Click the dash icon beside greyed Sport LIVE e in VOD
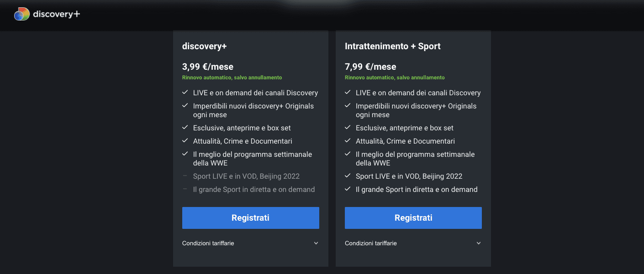 coord(185,176)
